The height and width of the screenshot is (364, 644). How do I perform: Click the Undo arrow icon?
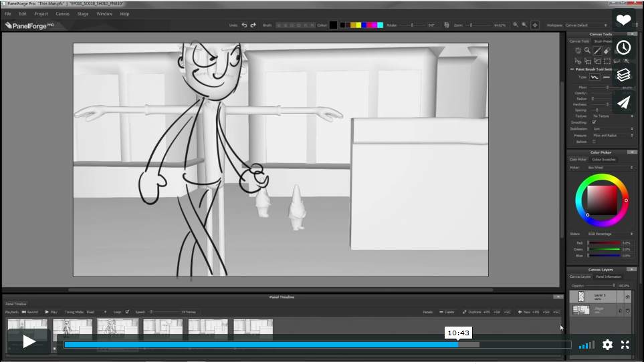coord(244,25)
